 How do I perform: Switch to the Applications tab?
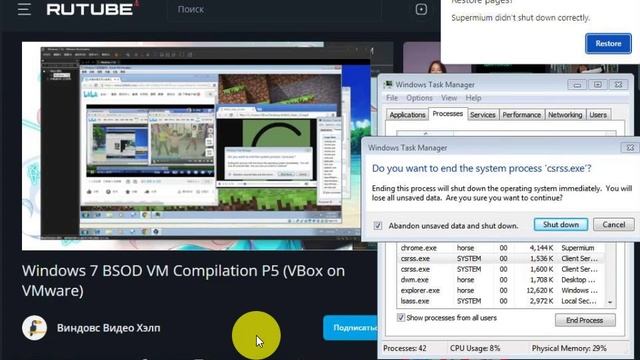point(407,115)
